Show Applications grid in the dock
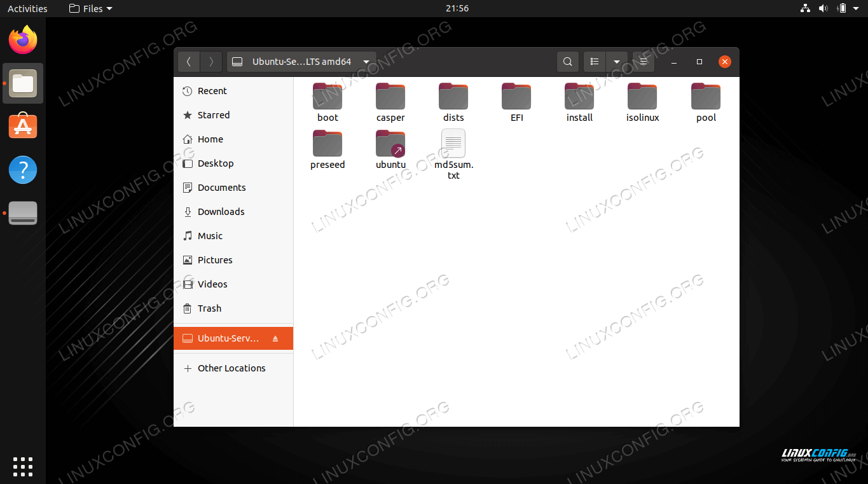Screen dimensions: 868x484 [23, 466]
